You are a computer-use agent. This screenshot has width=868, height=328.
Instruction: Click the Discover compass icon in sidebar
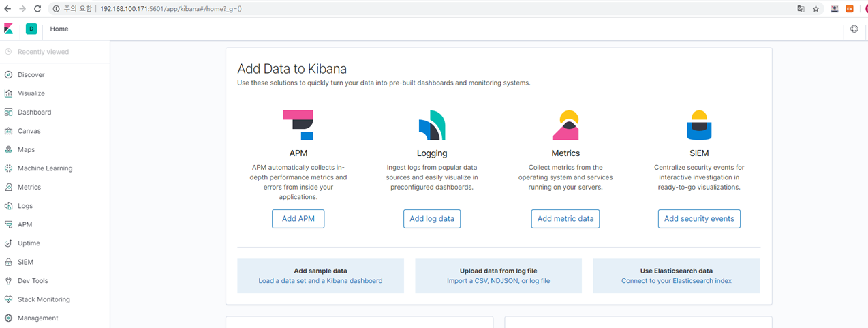coord(8,75)
